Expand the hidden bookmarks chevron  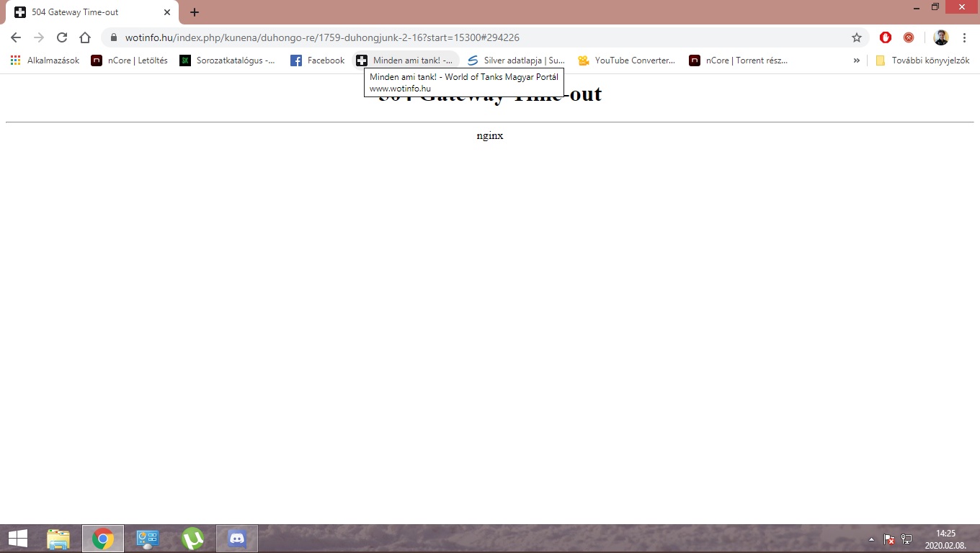[857, 60]
